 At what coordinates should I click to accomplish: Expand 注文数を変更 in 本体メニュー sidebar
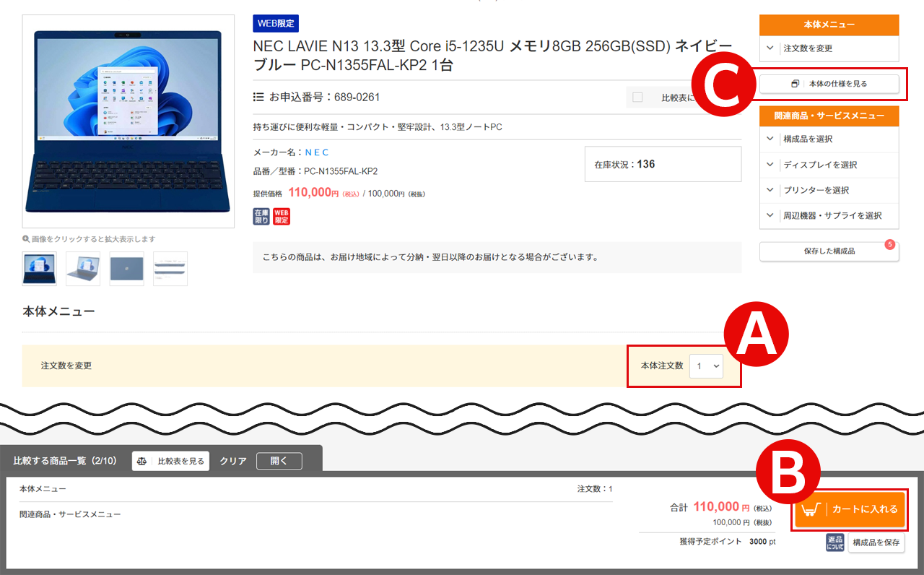[x=829, y=48]
